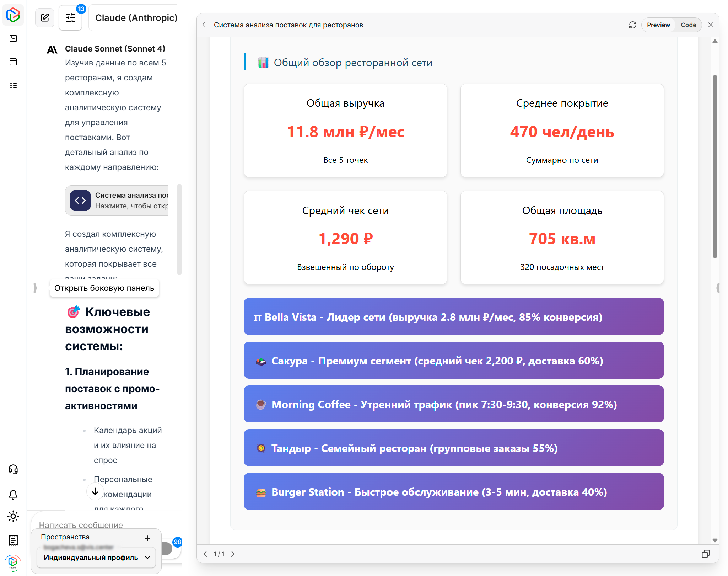Click the 1/1 page indicator
This screenshot has width=728, height=576.
coord(219,554)
